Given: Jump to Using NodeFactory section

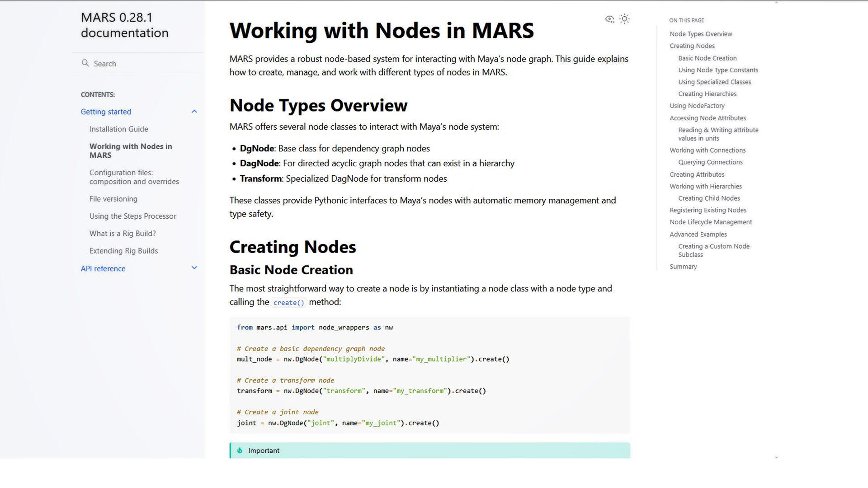Looking at the screenshot, I should click(x=697, y=106).
